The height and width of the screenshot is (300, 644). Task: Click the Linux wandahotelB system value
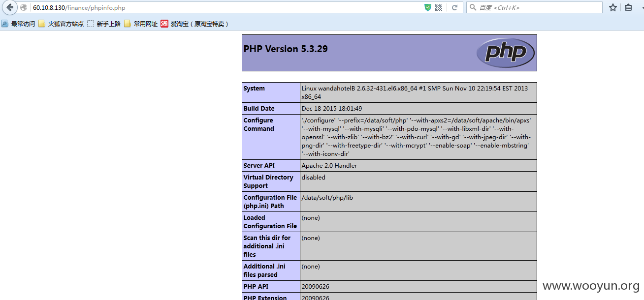click(415, 92)
